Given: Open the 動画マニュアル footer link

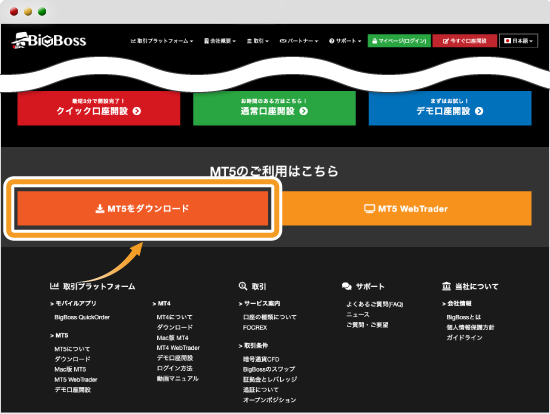Looking at the screenshot, I should pos(178,379).
